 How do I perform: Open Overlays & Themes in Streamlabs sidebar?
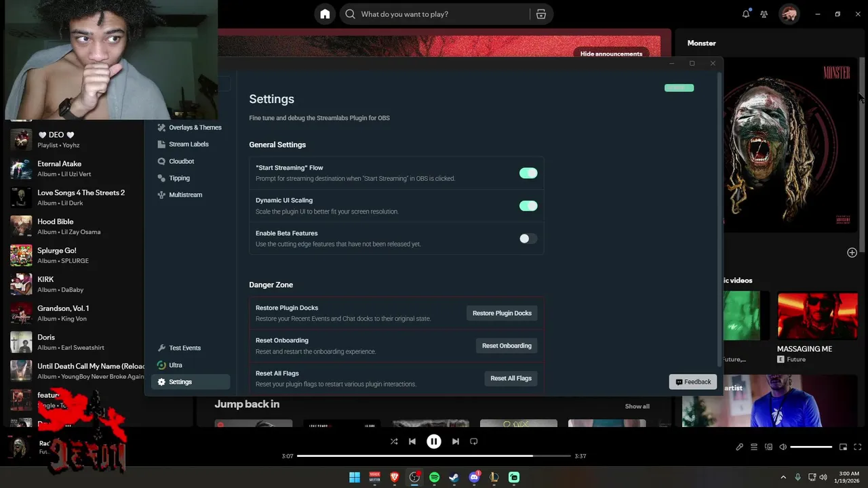(189, 127)
